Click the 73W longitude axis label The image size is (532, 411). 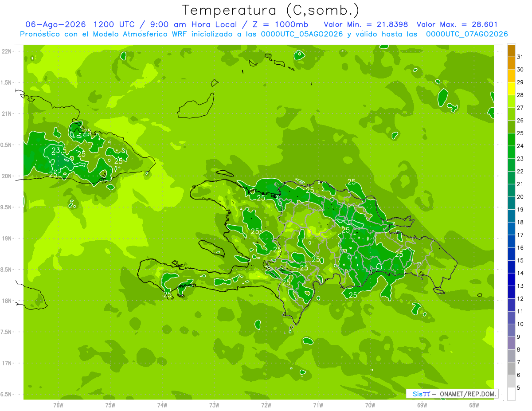point(214,405)
